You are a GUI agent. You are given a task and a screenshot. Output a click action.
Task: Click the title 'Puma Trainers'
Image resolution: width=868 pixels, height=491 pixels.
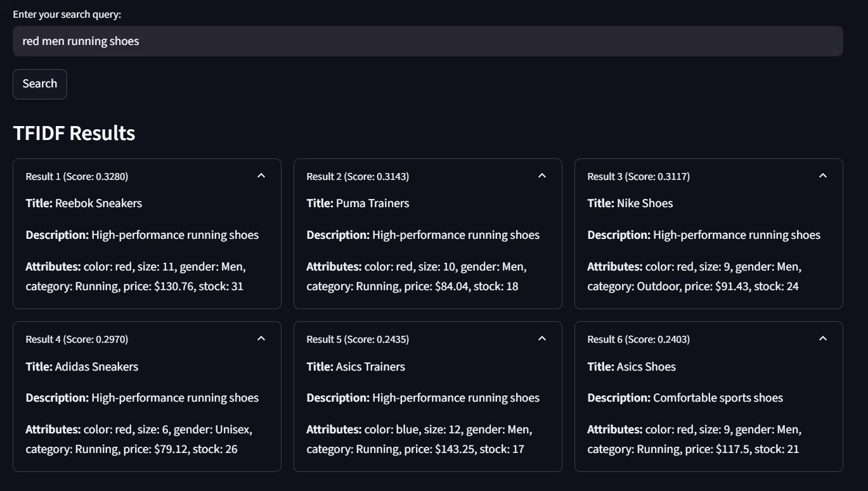click(373, 203)
